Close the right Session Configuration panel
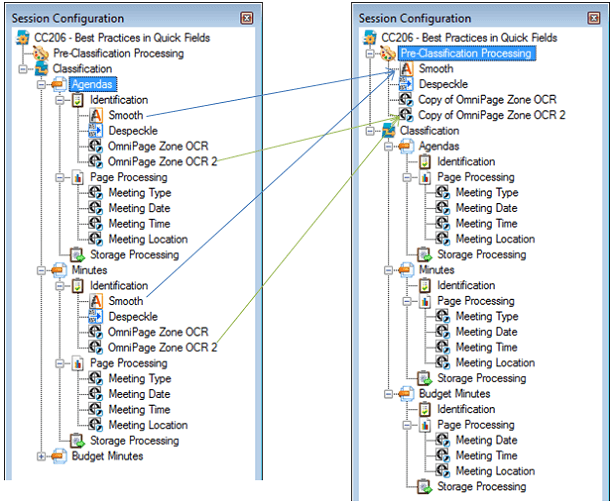615x503 pixels. 594,18
